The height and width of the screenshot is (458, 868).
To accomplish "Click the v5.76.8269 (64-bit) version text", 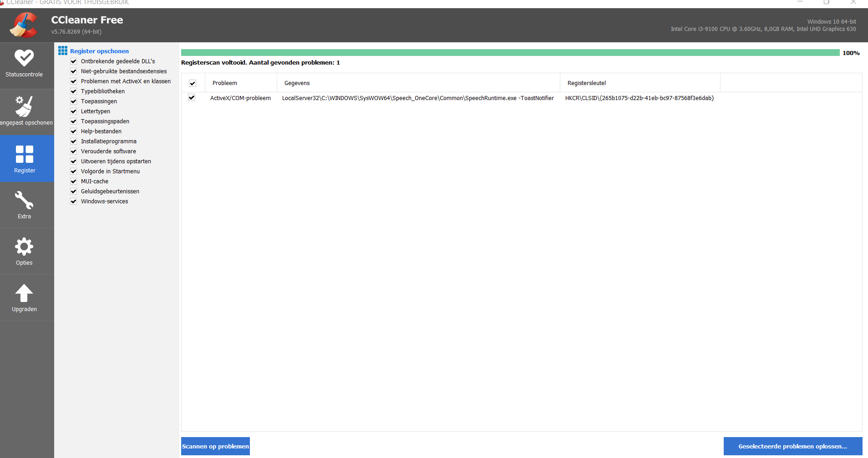I will coord(76,32).
